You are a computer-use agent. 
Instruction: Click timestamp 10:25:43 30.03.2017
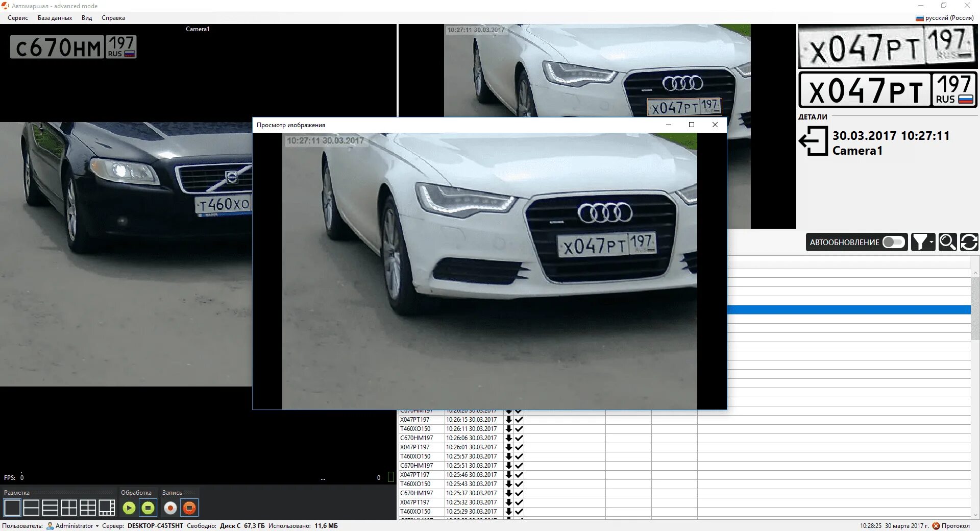(471, 484)
